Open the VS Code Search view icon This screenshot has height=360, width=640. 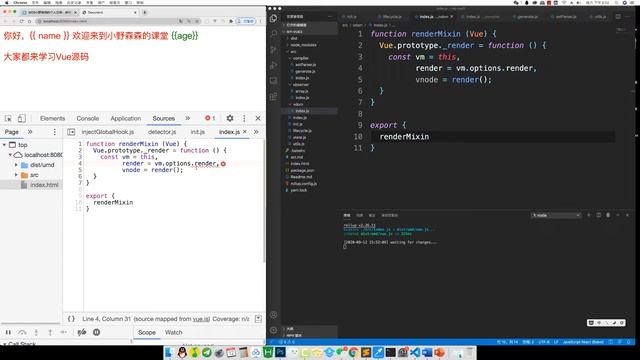pos(273,34)
